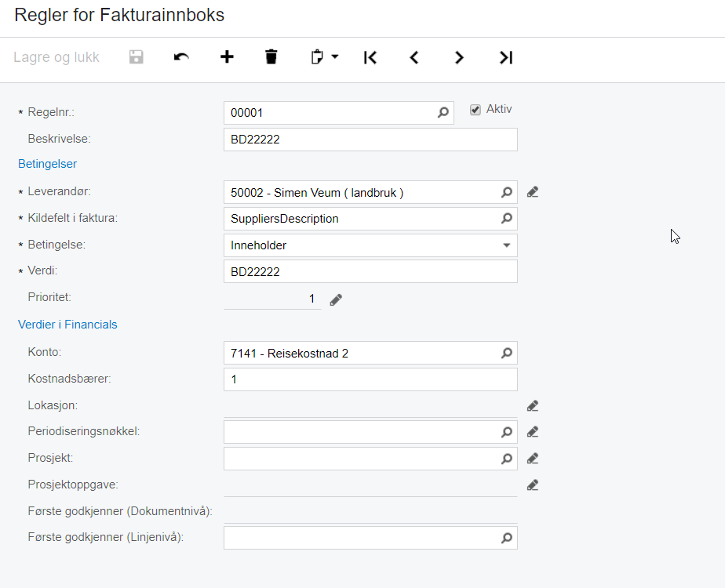Expand the Betingelse dropdown
The image size is (725, 588).
pos(507,245)
